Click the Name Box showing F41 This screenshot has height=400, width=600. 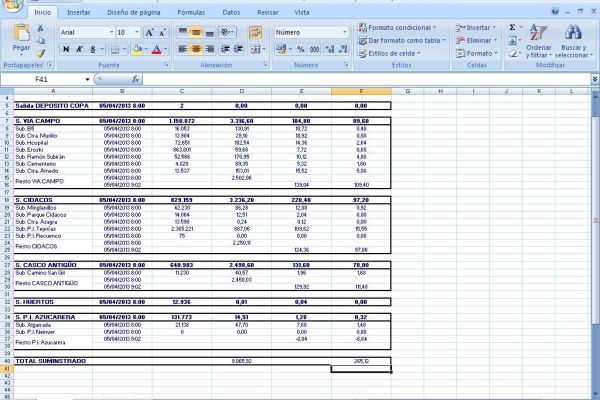pyautogui.click(x=41, y=79)
